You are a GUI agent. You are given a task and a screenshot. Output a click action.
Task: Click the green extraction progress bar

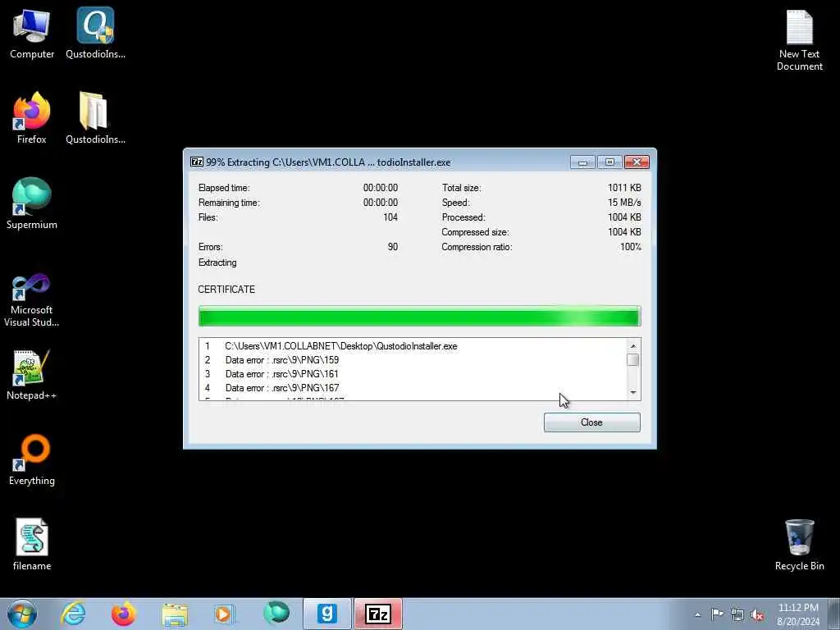[x=419, y=316]
